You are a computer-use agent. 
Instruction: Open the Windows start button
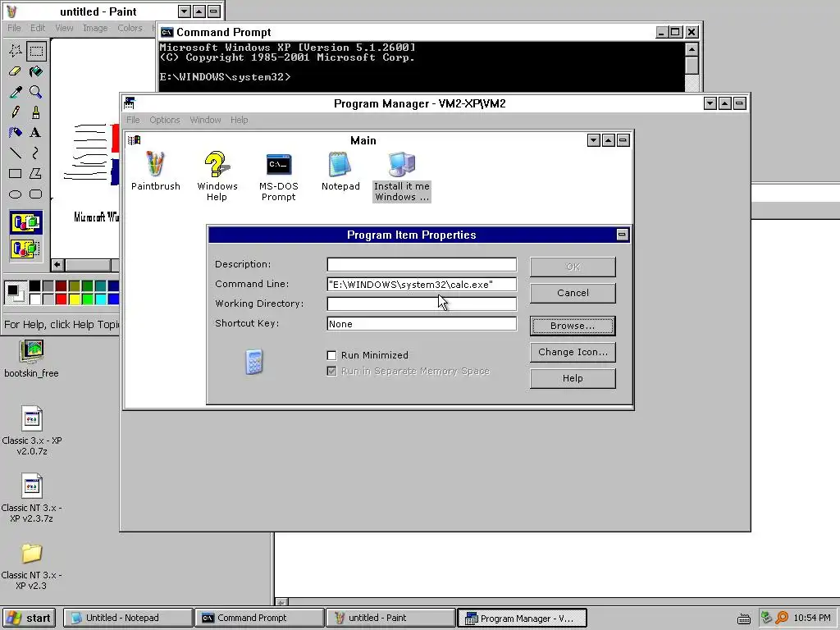(x=29, y=619)
